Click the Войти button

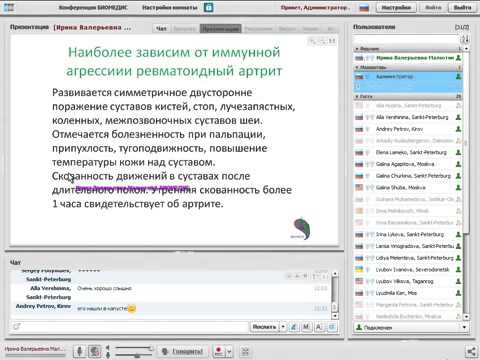click(x=433, y=7)
